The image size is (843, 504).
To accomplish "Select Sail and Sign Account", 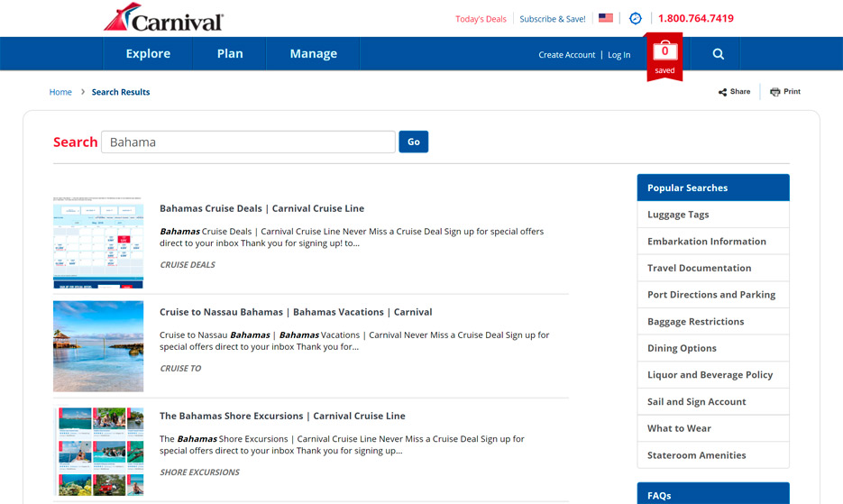I will pos(713,402).
